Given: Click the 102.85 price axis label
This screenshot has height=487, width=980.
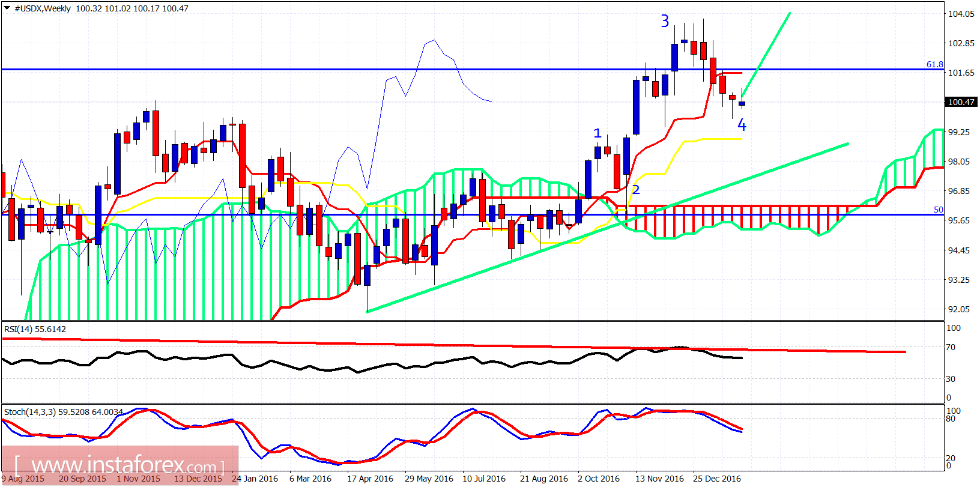Looking at the screenshot, I should [x=961, y=43].
